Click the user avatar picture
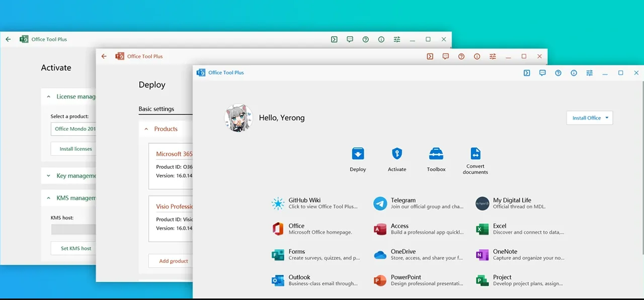644x300 pixels. coord(238,118)
